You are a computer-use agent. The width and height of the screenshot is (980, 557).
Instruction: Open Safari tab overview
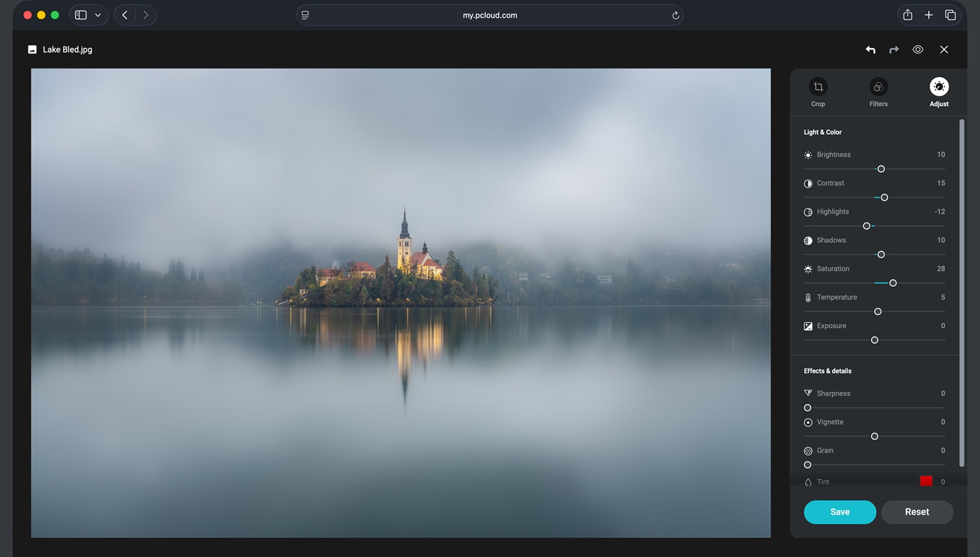point(950,15)
